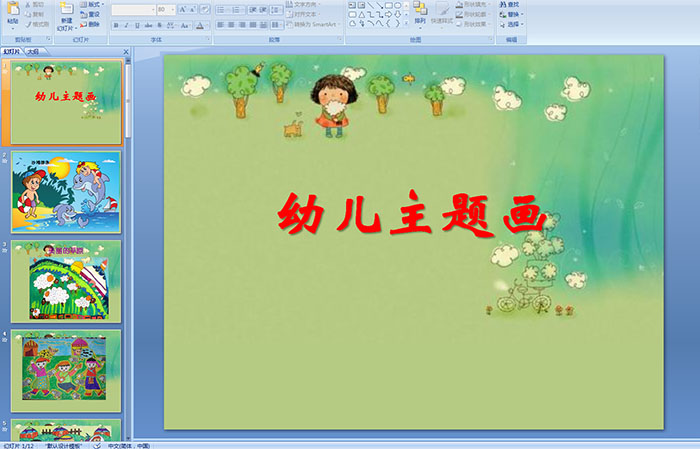Open Quick Styles (快速样式) gallery
Image resolution: width=700 pixels, height=449 pixels.
442,13
